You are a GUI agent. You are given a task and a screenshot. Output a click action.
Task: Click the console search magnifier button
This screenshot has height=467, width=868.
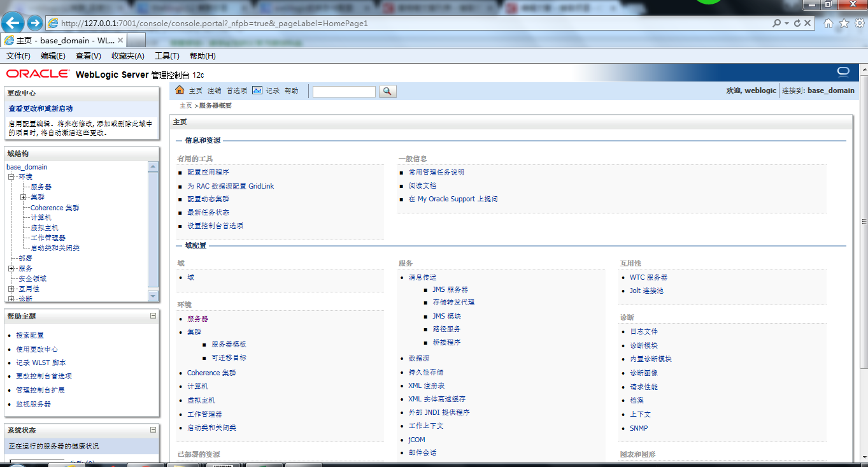(x=387, y=91)
